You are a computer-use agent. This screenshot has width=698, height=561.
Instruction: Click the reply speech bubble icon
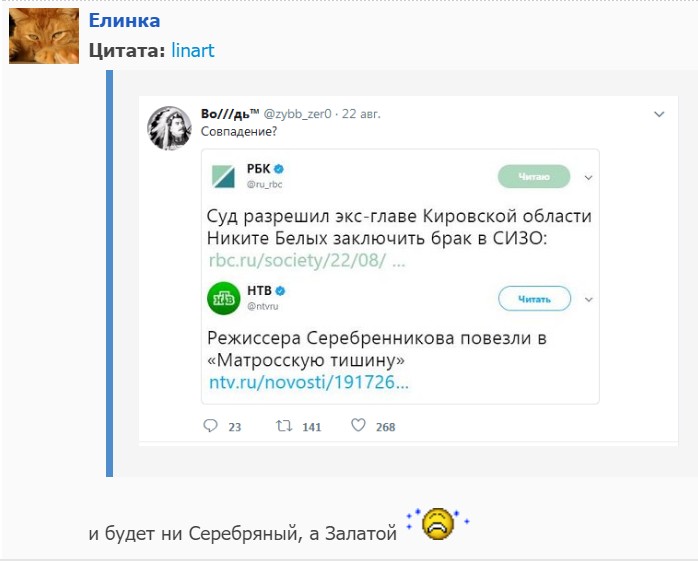pos(210,426)
